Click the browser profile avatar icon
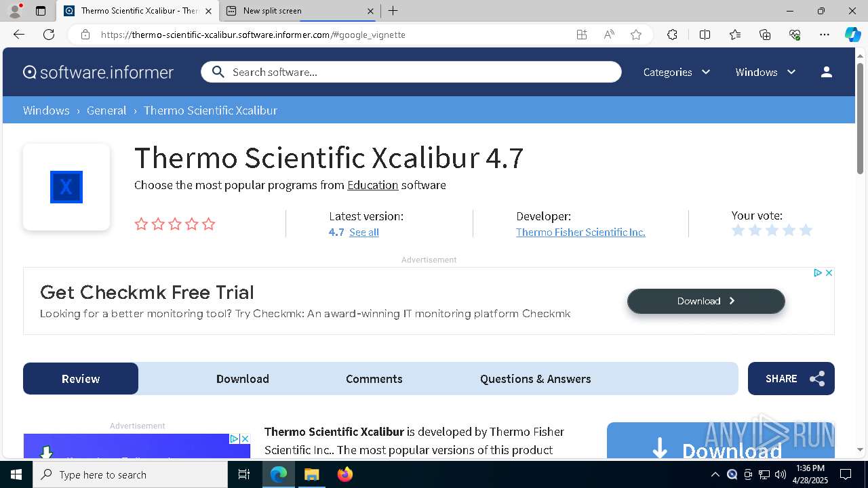Viewport: 868px width, 488px height. 15,11
